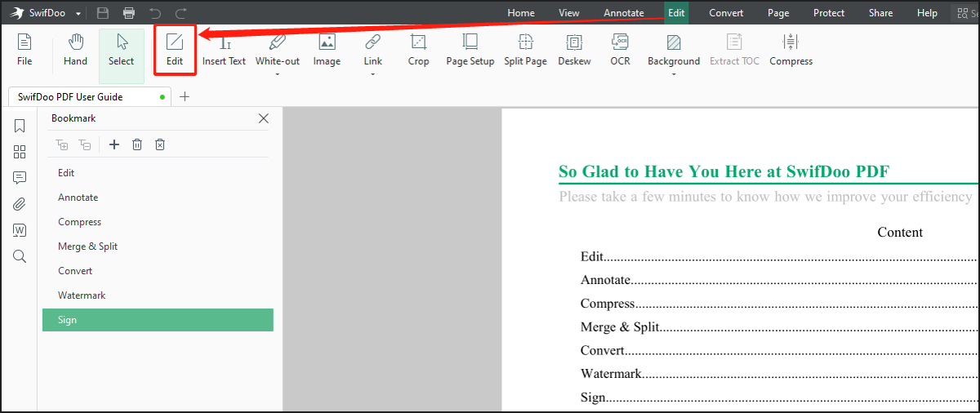Close the Bookmark panel
The image size is (980, 413).
click(263, 118)
